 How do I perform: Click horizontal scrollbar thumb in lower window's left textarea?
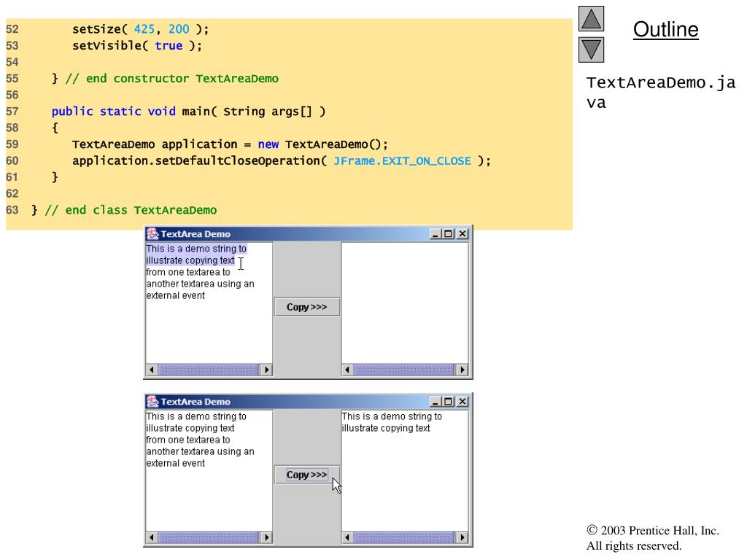click(x=208, y=537)
